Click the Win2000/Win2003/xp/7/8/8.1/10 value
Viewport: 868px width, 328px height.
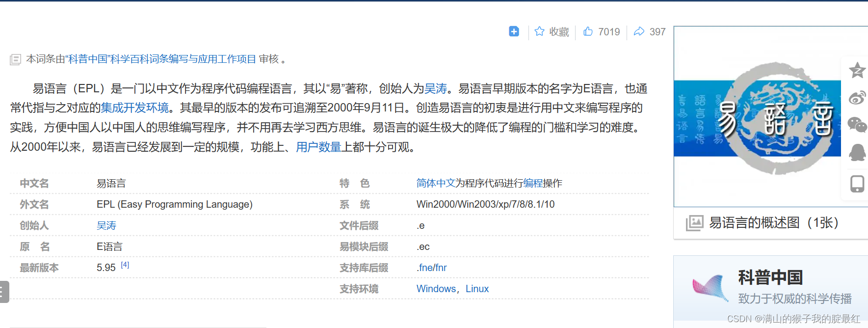486,204
